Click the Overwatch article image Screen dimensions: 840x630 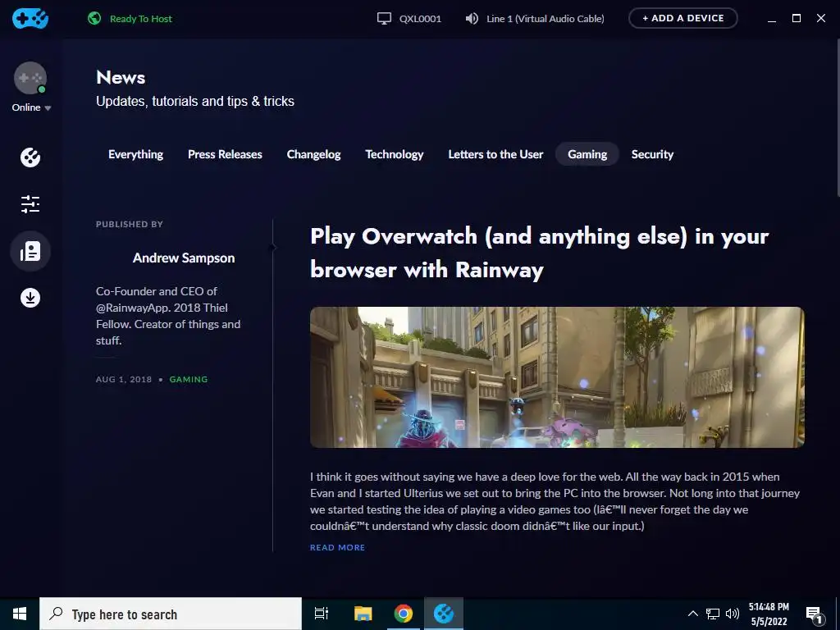click(557, 377)
